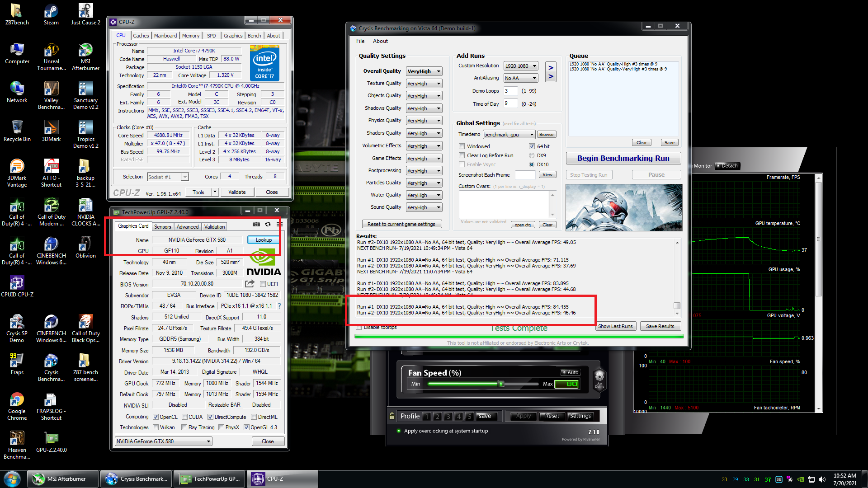This screenshot has height=488, width=868.
Task: Expand GPU-Z graphics card selector dropdown
Action: coord(164,441)
